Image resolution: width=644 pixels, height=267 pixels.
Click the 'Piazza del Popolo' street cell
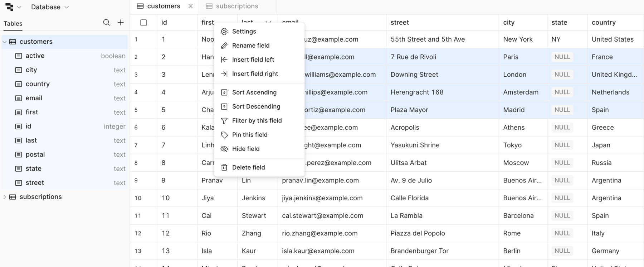point(443,233)
